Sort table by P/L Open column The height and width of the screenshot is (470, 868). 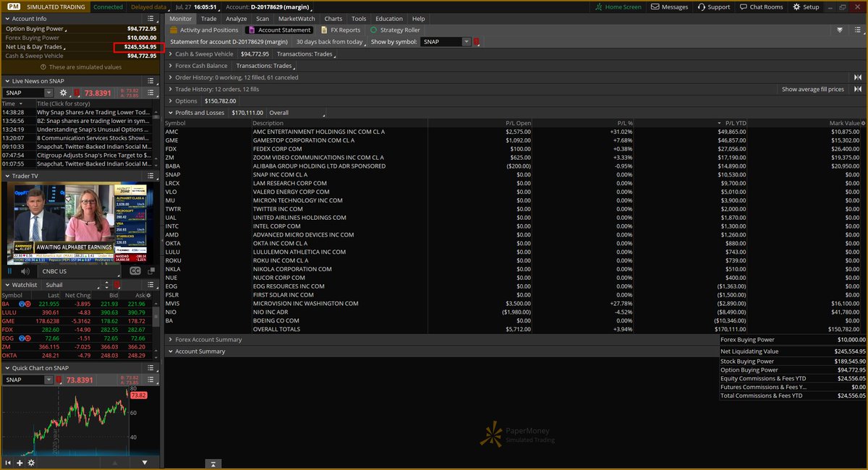click(519, 123)
